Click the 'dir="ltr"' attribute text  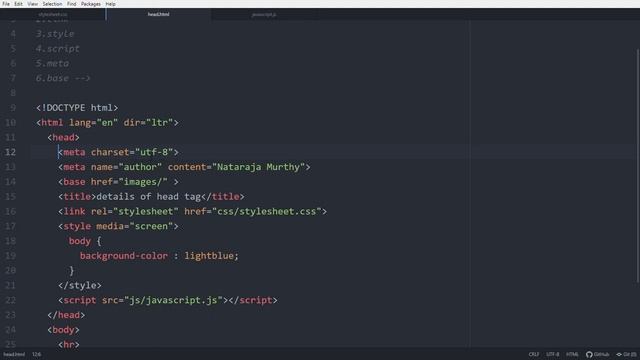point(148,122)
